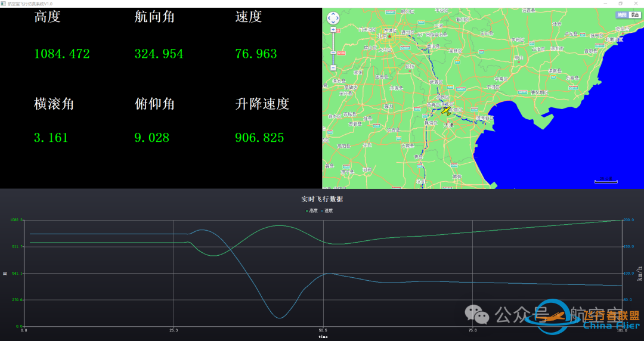
Task: Click the km/h right axis unit label
Action: coord(639,273)
